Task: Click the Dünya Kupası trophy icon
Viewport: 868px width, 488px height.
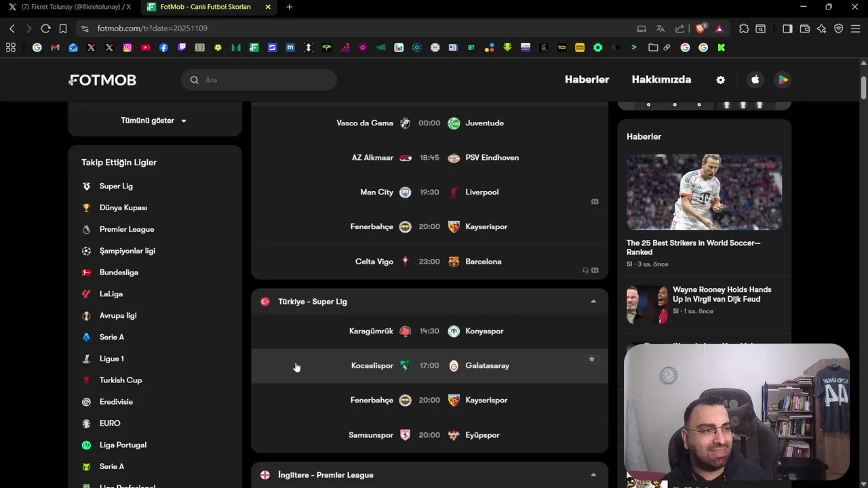Action: click(x=86, y=208)
